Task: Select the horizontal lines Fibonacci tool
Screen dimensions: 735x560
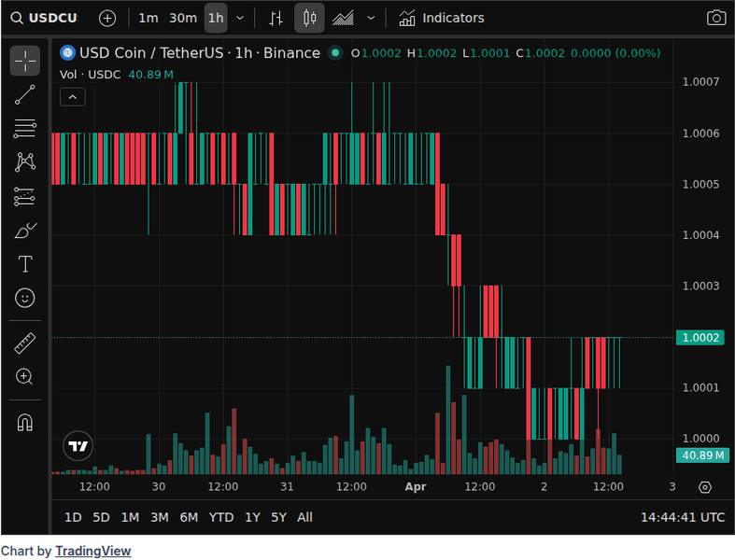Action: (x=25, y=129)
